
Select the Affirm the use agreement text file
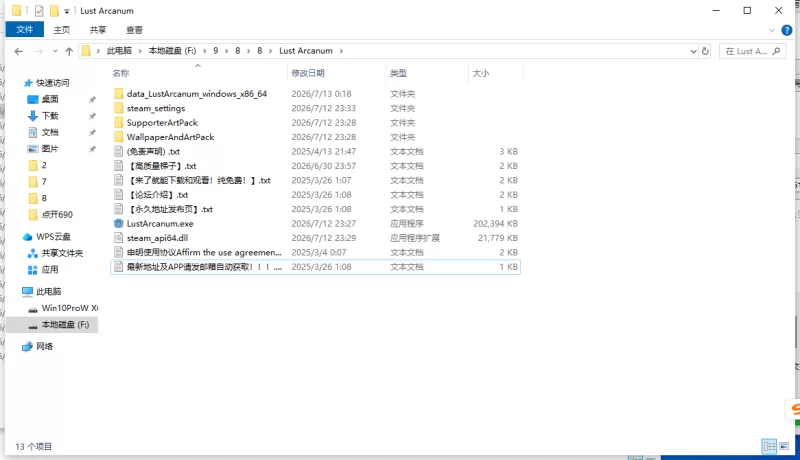click(204, 252)
